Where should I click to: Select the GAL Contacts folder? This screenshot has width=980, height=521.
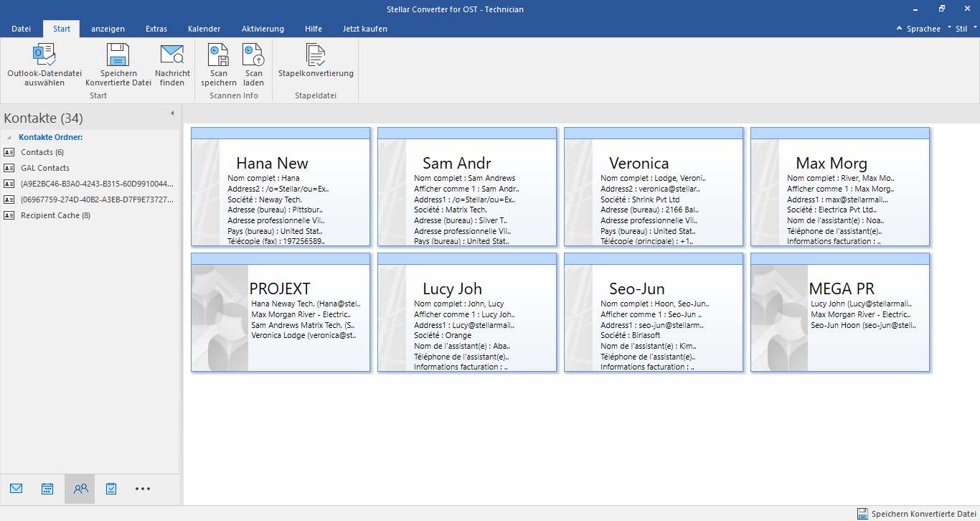tap(45, 168)
